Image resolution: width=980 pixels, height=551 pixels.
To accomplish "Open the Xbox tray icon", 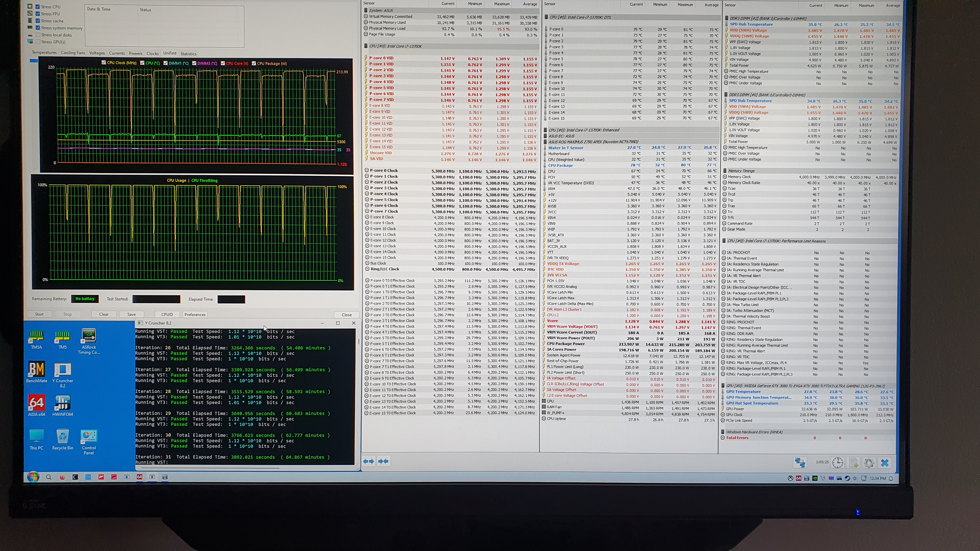I will (790, 478).
